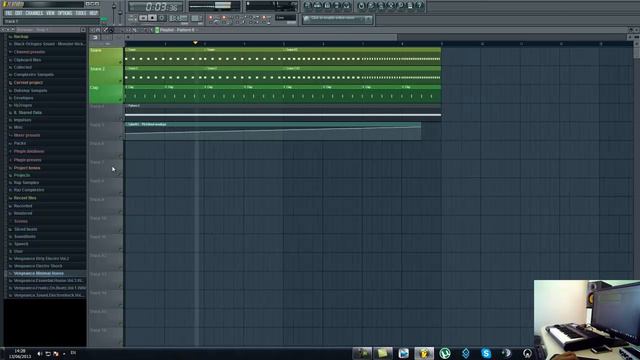Expand the Plugin database folder
Image resolution: width=640 pixels, height=360 pixels.
(x=29, y=151)
